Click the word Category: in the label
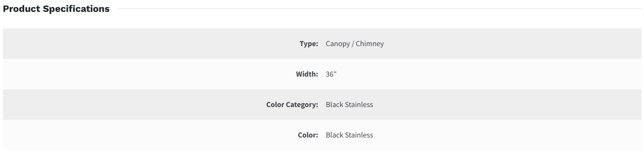Image resolution: width=644 pixels, height=154 pixels. pos(302,104)
